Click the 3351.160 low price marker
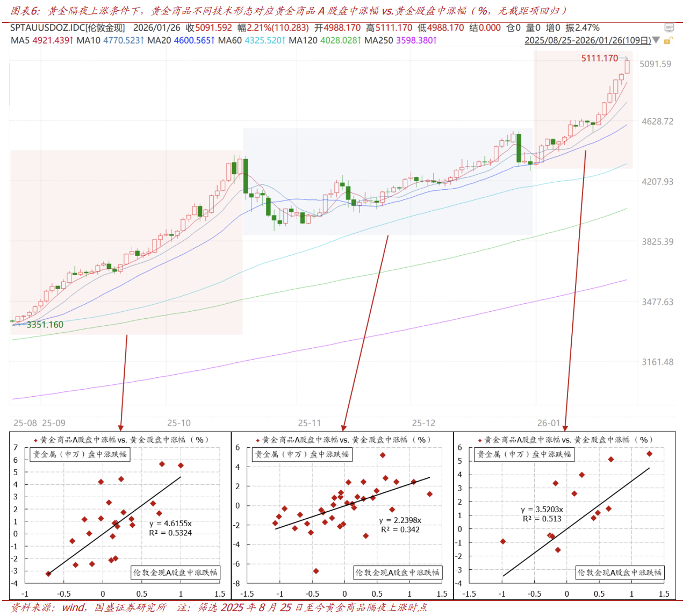 pyautogui.click(x=45, y=325)
